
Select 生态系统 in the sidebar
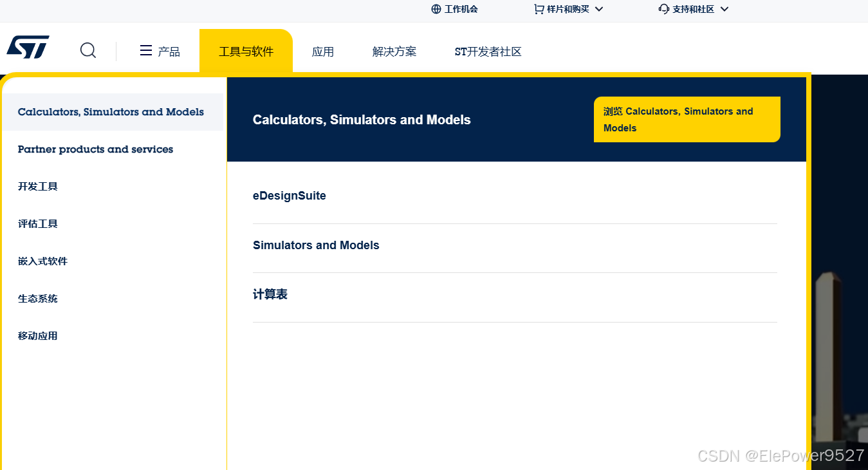pyautogui.click(x=38, y=299)
